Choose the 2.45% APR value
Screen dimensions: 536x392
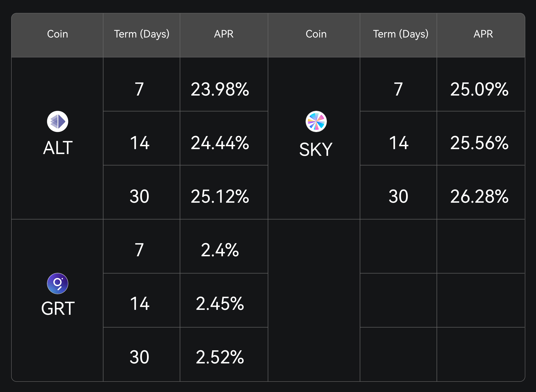click(x=220, y=304)
